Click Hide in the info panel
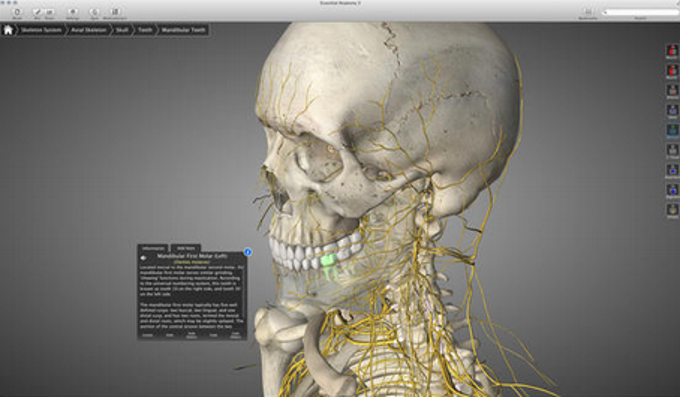 (170, 335)
